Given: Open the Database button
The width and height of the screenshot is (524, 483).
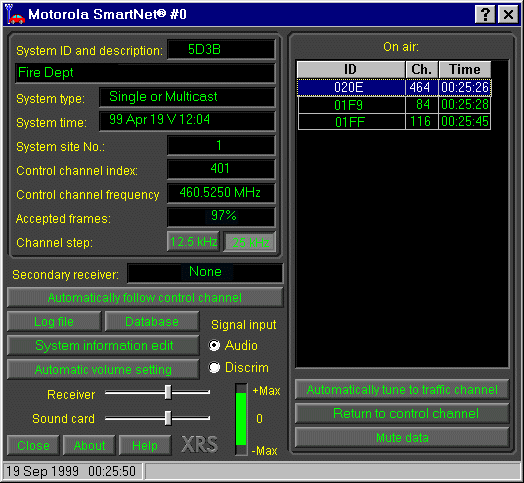Looking at the screenshot, I should tap(152, 322).
